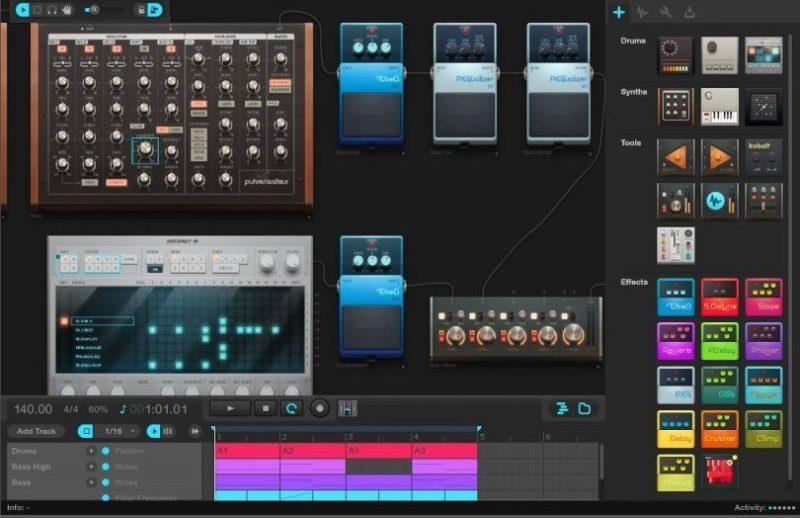This screenshot has height=518, width=800.
Task: Click the Add Track button
Action: click(36, 431)
